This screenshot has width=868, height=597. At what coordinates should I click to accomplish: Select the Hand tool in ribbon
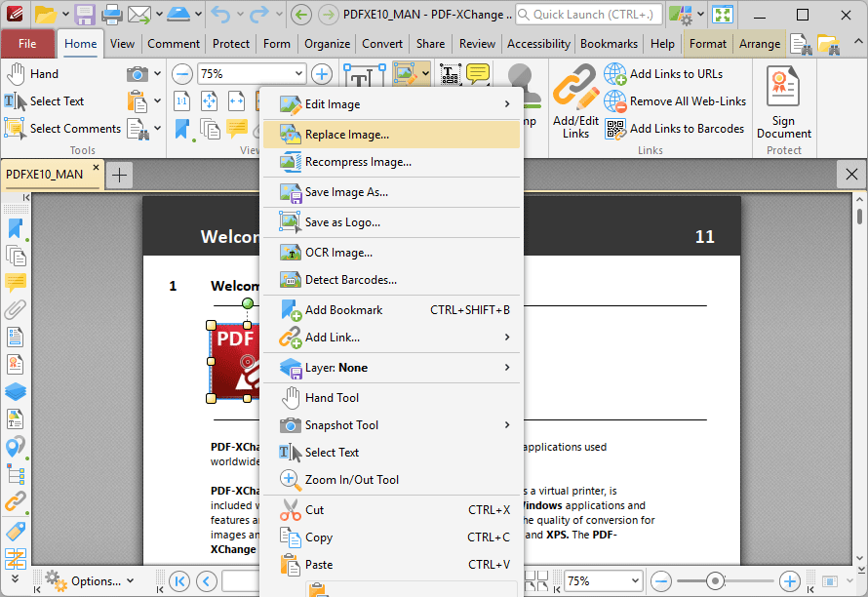coord(32,74)
